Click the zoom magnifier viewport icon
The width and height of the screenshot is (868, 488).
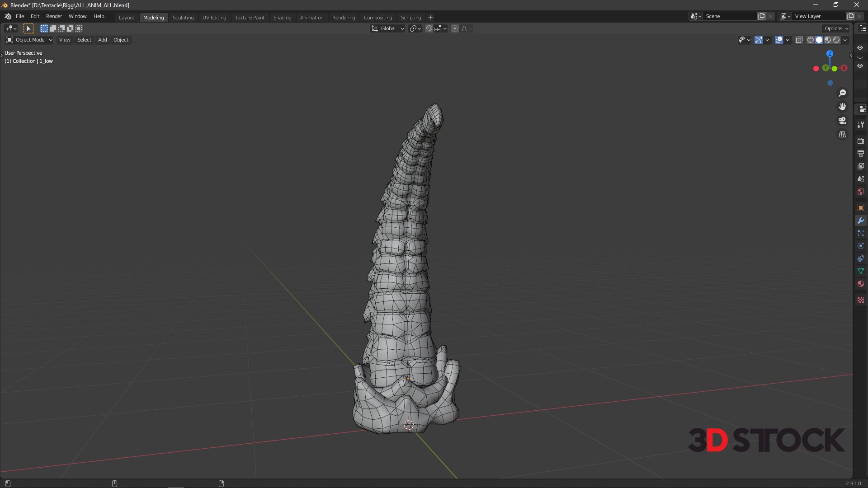(842, 93)
